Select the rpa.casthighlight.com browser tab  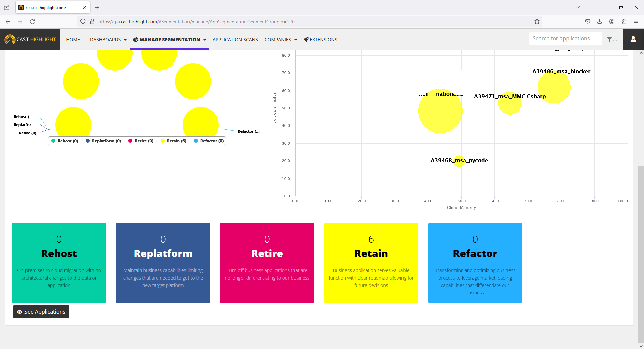pos(52,7)
